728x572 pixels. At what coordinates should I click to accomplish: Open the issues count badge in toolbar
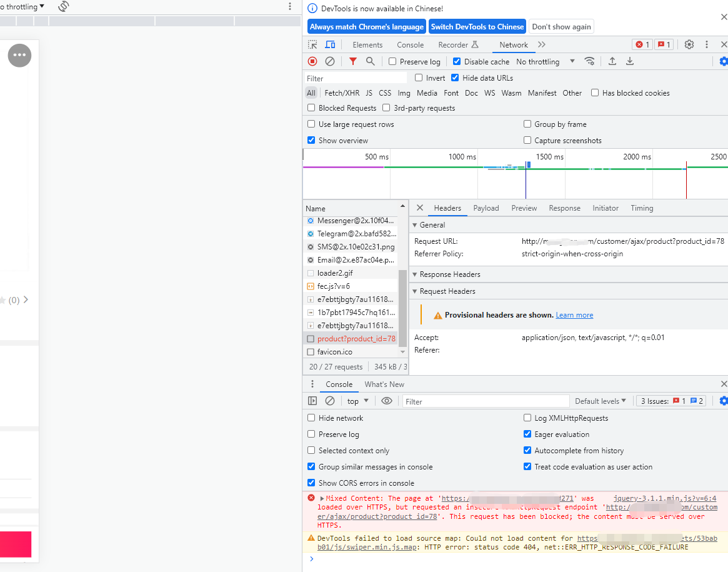(x=664, y=44)
